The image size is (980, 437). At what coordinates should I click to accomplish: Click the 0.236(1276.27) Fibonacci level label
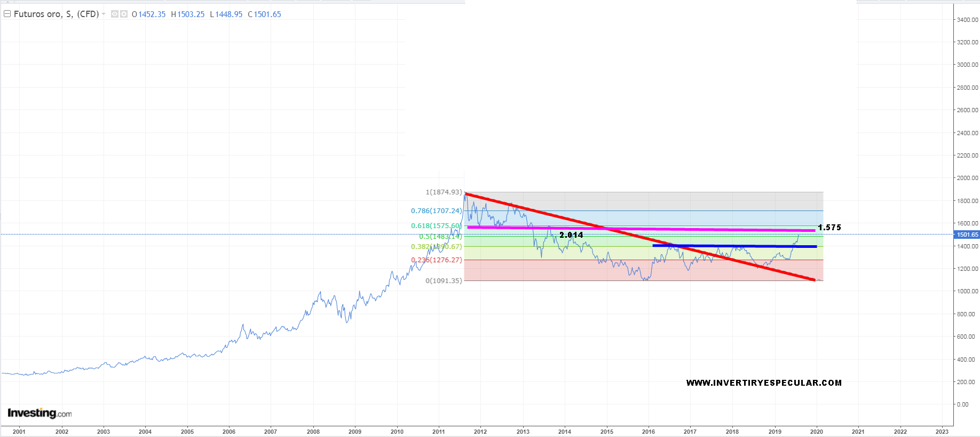(x=436, y=260)
